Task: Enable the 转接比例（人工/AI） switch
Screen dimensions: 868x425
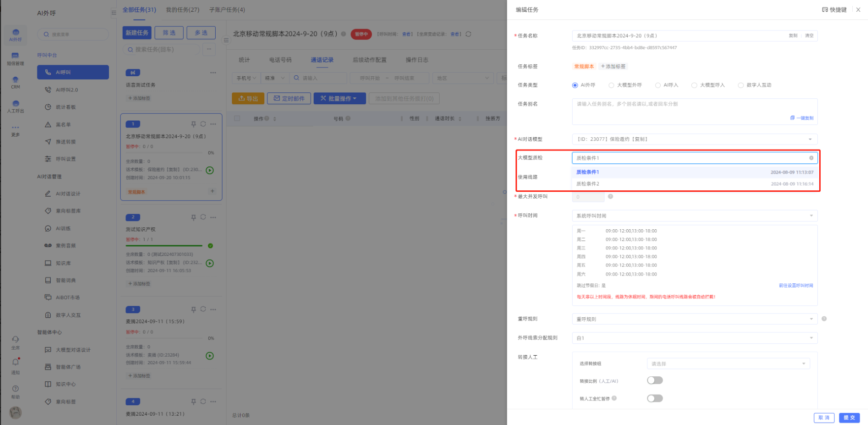Action: 654,380
